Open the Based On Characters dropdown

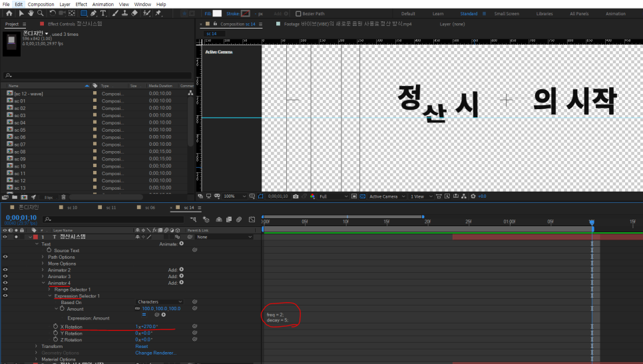point(160,301)
